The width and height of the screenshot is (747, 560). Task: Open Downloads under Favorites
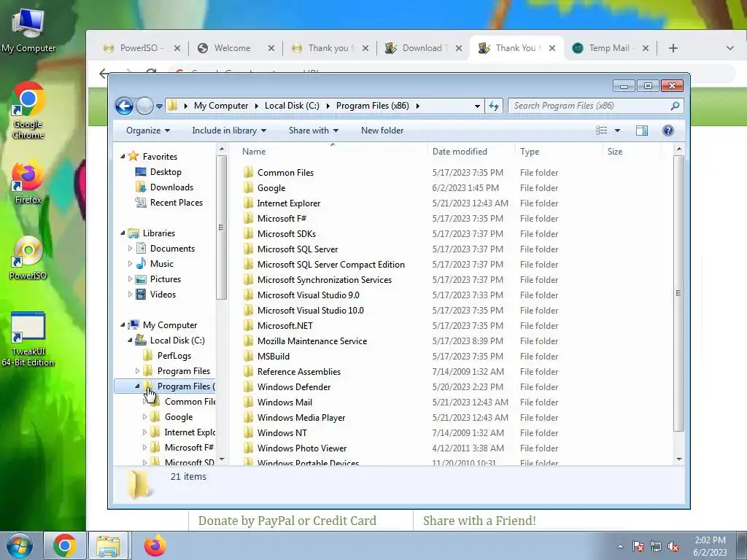pos(171,187)
